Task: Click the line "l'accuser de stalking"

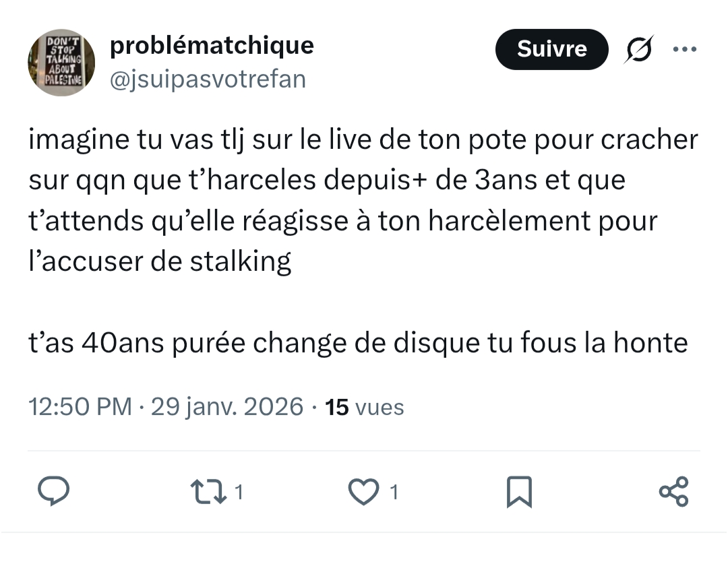Action: tap(160, 261)
